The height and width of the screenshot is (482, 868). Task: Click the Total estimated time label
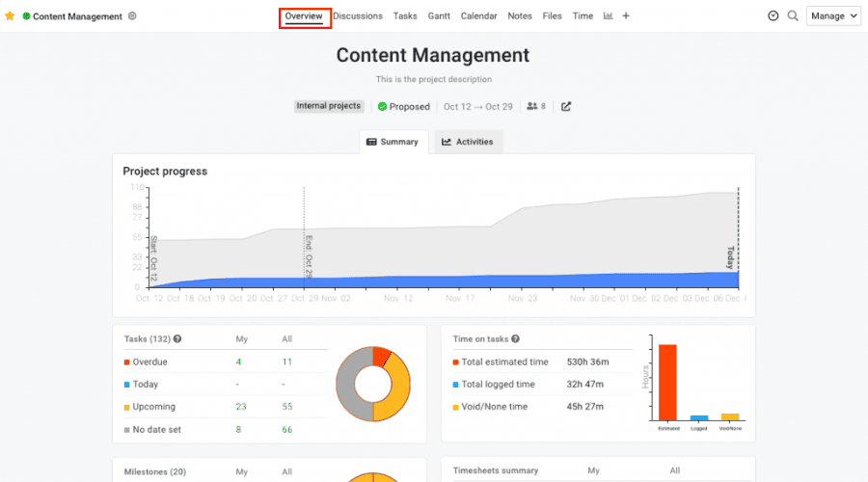(x=504, y=361)
